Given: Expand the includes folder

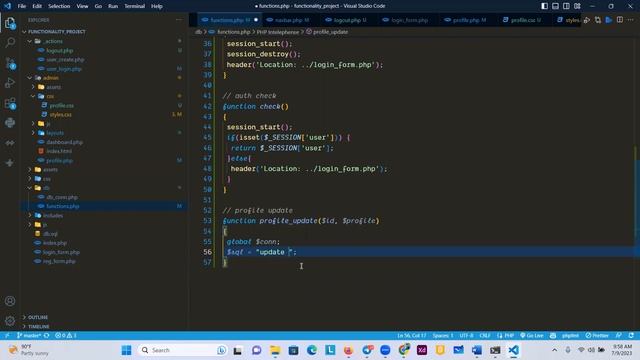Looking at the screenshot, I should tap(53, 216).
